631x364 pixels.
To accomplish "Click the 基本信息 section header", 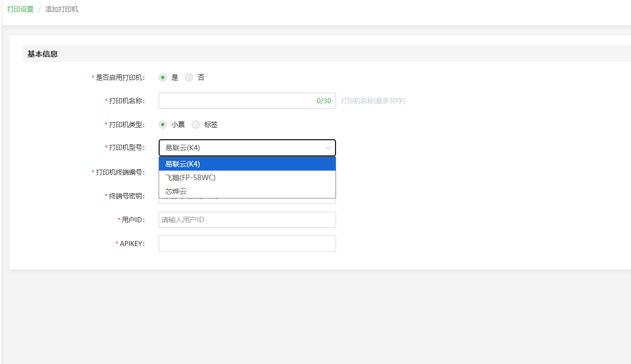I will (x=43, y=54).
